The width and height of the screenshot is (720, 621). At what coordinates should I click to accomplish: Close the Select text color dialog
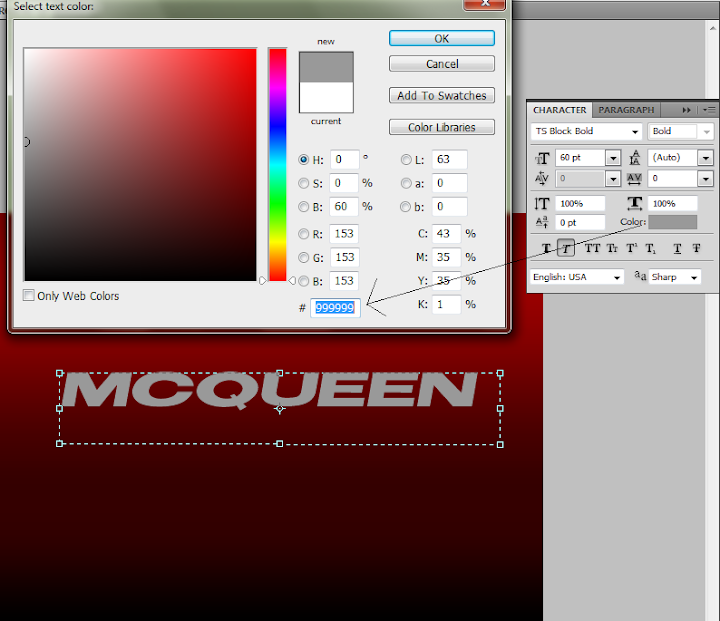[x=485, y=4]
